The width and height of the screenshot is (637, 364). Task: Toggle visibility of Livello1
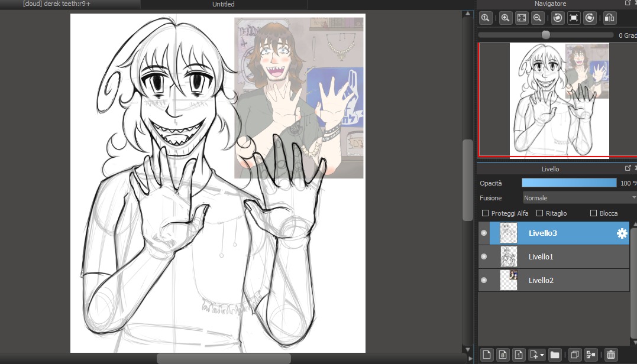(484, 256)
